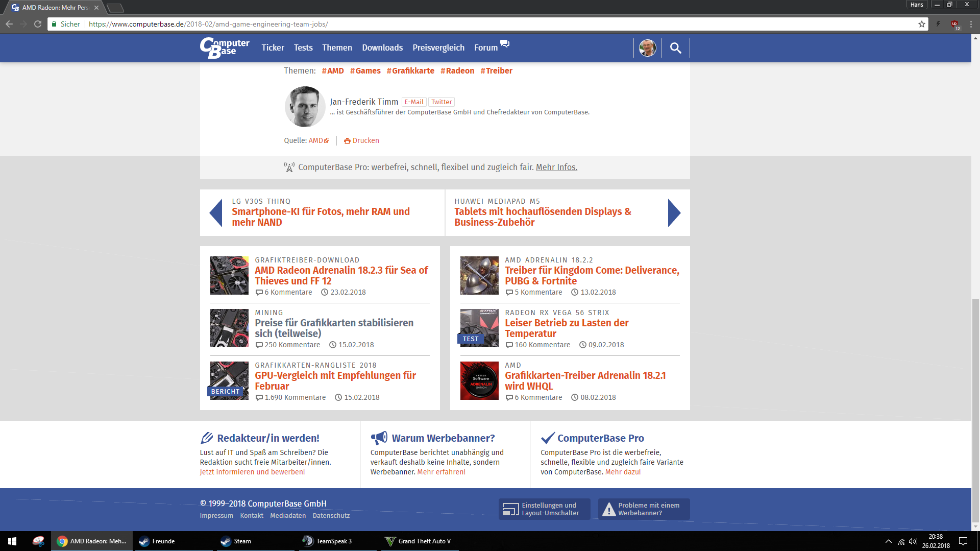
Task: Bookmark page with the star icon
Action: 921,24
